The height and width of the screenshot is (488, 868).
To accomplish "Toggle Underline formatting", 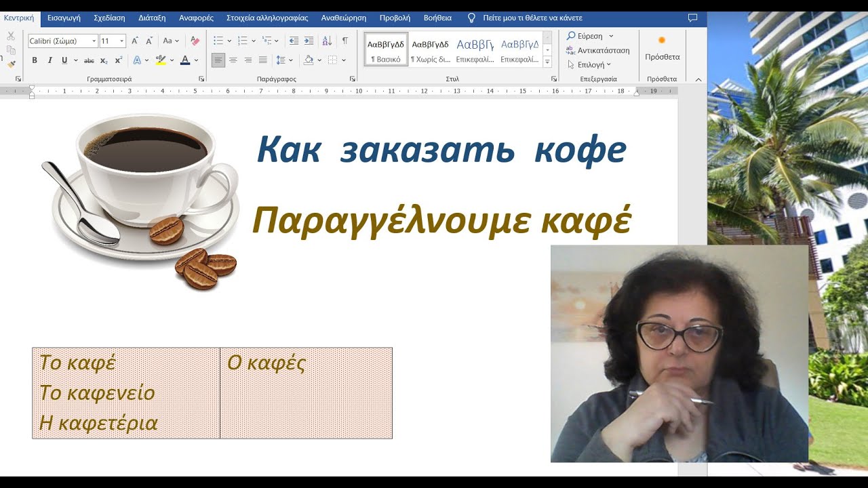I will click(x=64, y=60).
